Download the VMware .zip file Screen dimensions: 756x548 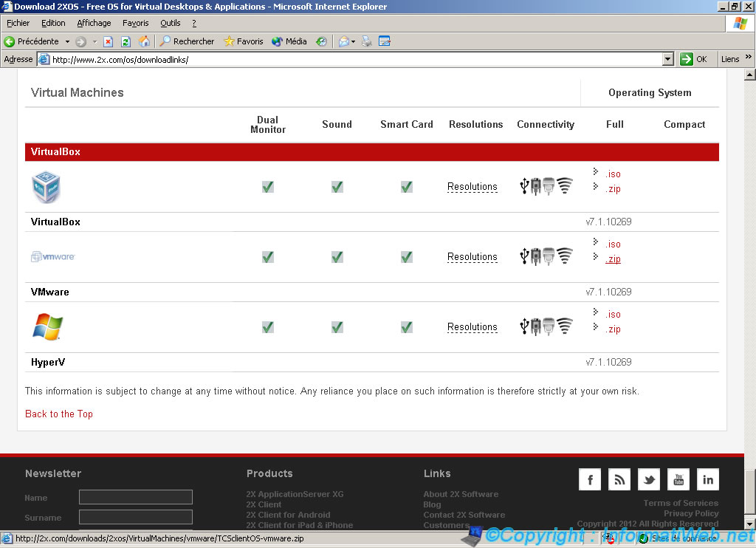(613, 259)
